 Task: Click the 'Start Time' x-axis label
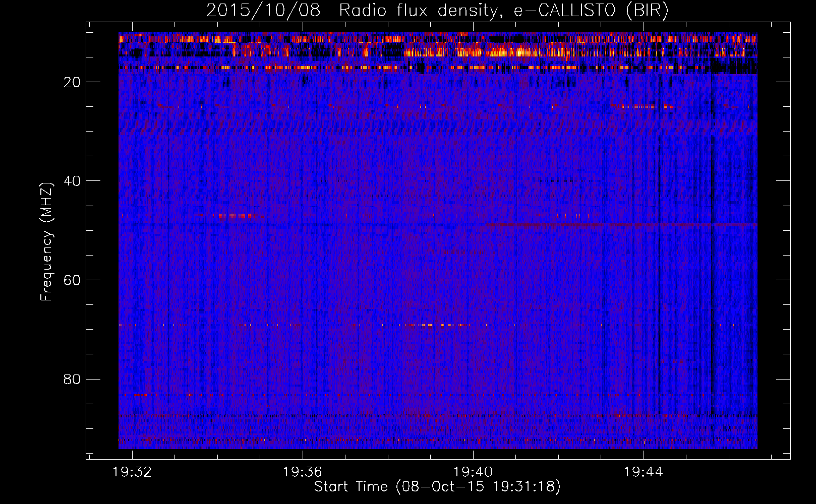351,487
